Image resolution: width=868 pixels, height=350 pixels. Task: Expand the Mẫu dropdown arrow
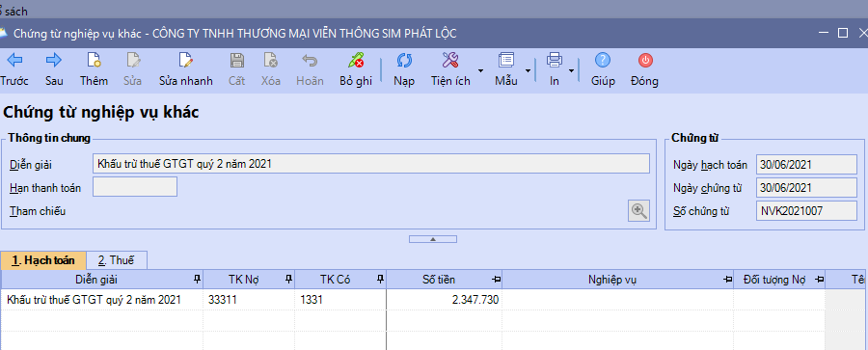tap(528, 71)
